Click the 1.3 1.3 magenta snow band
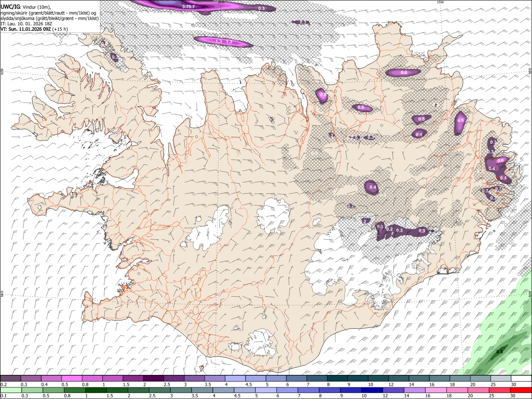 [x=224, y=42]
